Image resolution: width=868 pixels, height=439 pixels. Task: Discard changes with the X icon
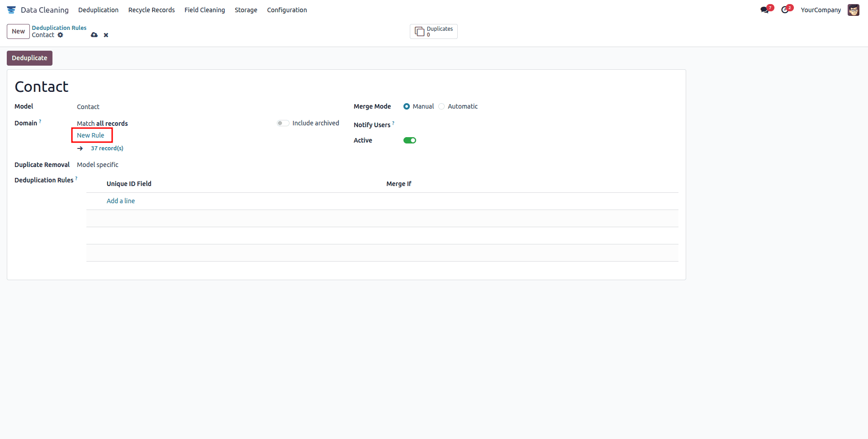106,35
